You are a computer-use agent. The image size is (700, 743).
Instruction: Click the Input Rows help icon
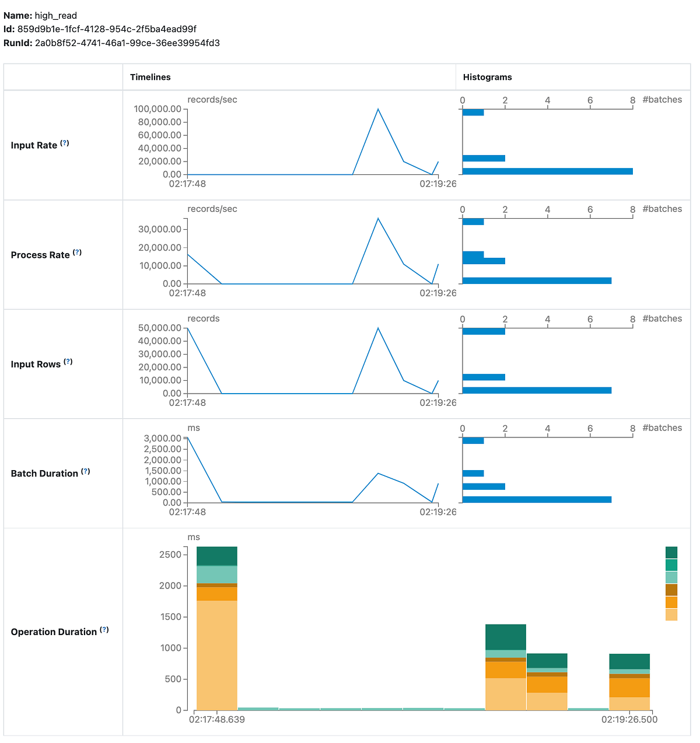[68, 361]
